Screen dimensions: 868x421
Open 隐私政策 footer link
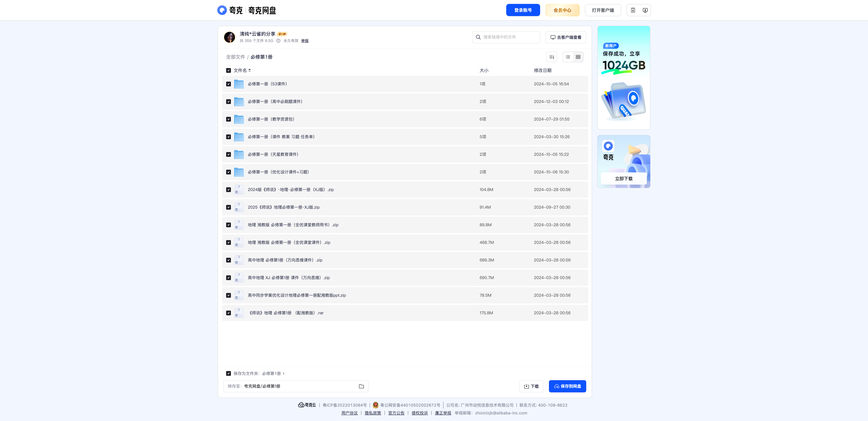373,413
